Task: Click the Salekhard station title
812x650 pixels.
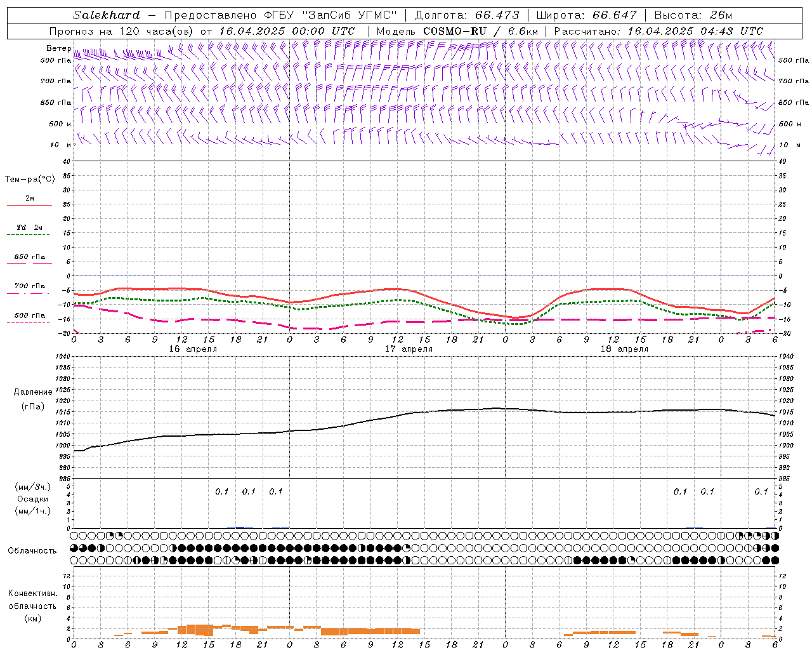Action: (x=107, y=15)
